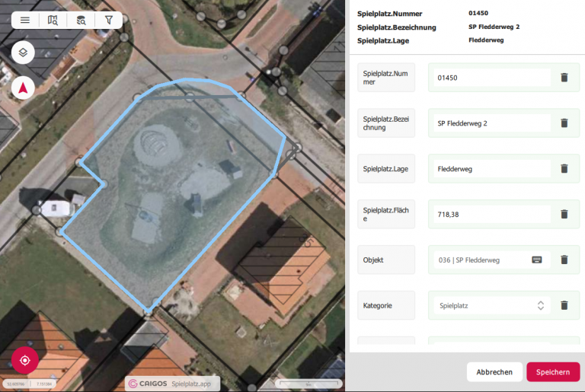The width and height of the screenshot is (585, 392).
Task: Click the coordinates display in status bar
Action: (31, 384)
